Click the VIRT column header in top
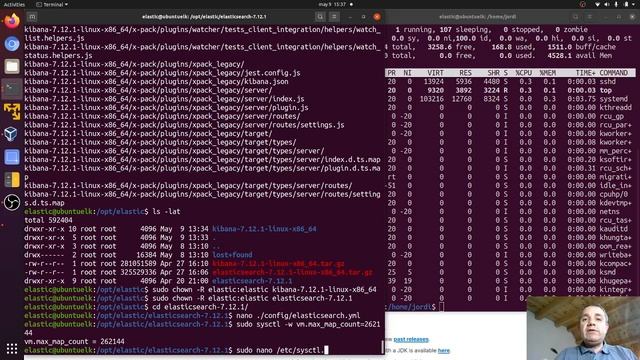Screen dimensions: 640x360 (x=436, y=73)
